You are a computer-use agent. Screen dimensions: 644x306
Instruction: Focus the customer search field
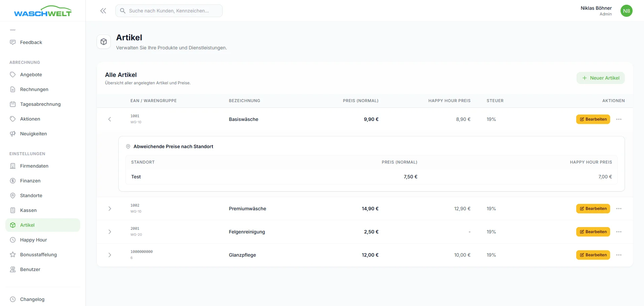click(169, 11)
